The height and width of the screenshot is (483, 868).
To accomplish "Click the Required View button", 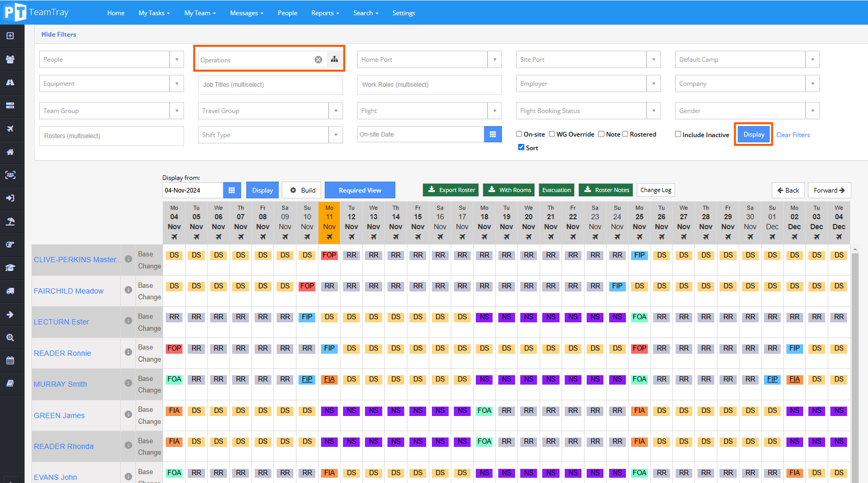I will pos(360,190).
